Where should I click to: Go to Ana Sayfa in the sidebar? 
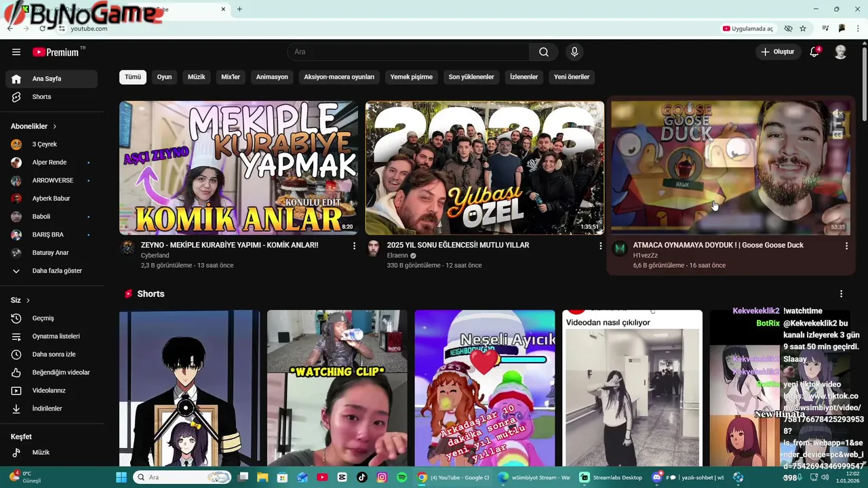[52, 79]
